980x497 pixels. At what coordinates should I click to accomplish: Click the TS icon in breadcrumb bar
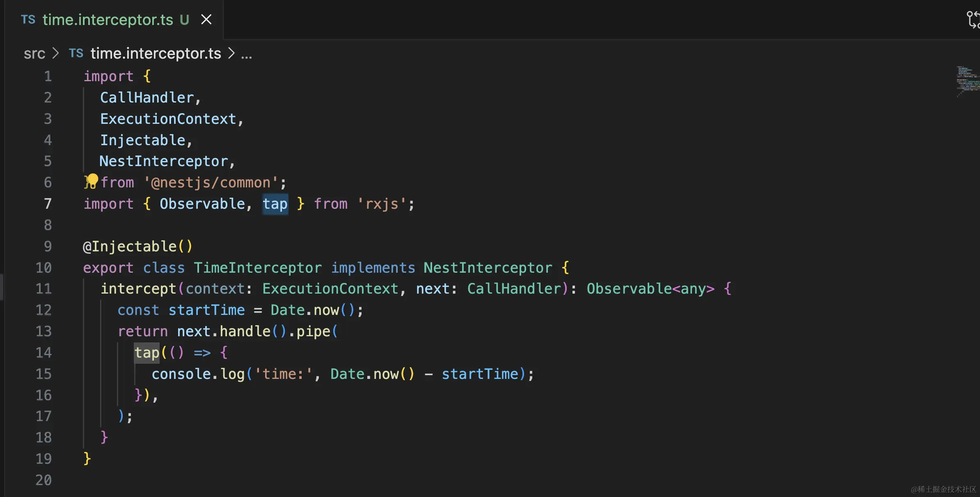pyautogui.click(x=76, y=53)
